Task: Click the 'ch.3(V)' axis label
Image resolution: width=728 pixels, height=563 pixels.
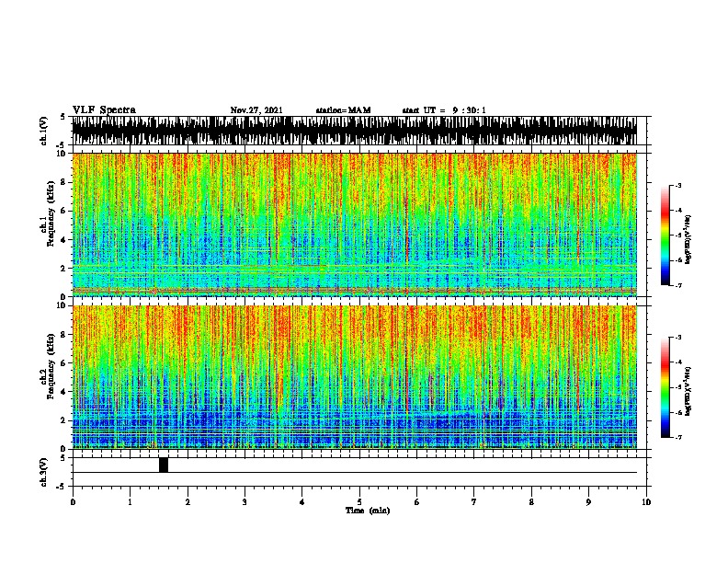Action: 44,472
